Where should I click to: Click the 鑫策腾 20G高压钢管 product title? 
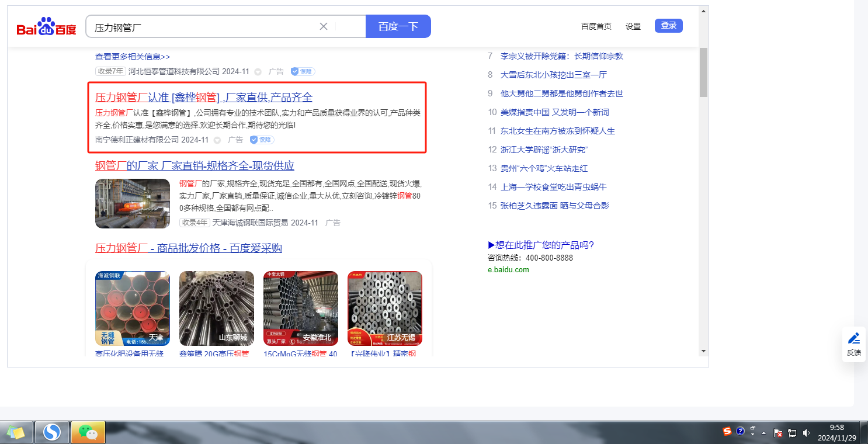[214, 353]
